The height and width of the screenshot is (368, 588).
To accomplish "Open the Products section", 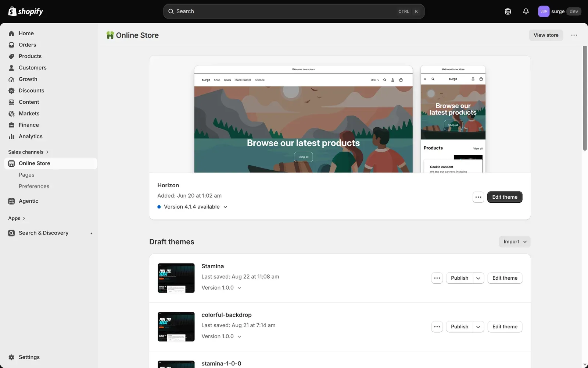I will coord(51,56).
